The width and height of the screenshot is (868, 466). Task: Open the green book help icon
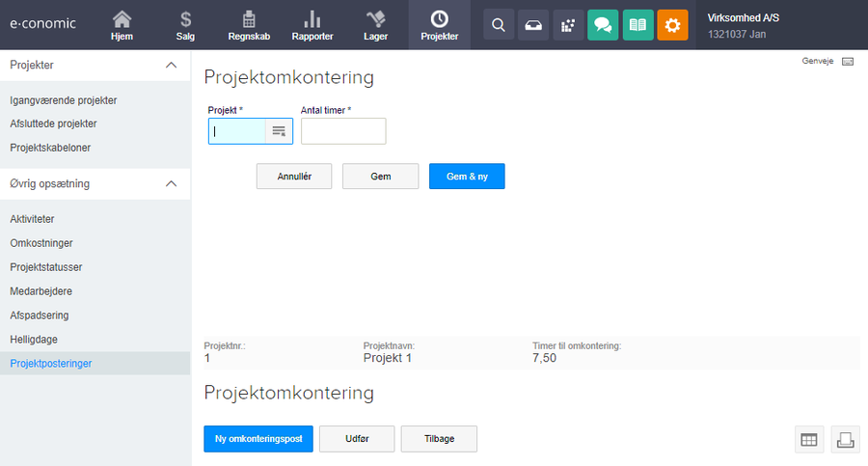click(637, 25)
